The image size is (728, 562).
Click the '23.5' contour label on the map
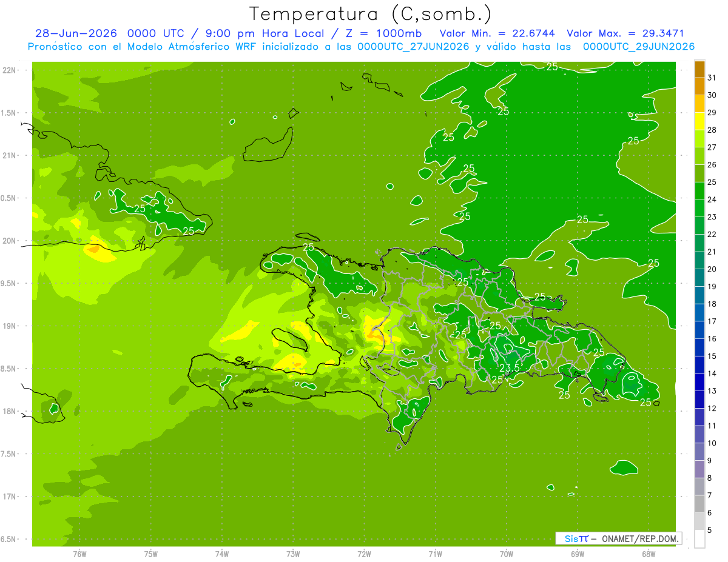coord(510,368)
